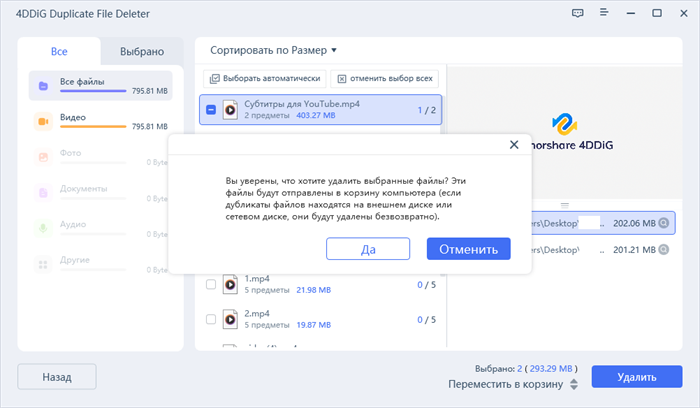This screenshot has height=408, width=700.
Task: Open the Сортировать по Размер dropdown
Action: click(x=273, y=50)
